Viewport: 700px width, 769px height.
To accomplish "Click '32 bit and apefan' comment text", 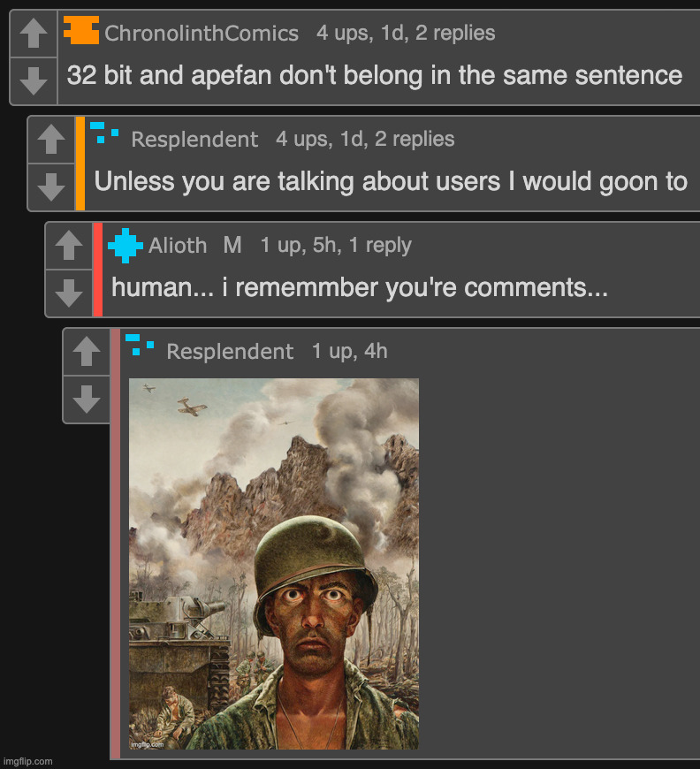I will pyautogui.click(x=374, y=75).
